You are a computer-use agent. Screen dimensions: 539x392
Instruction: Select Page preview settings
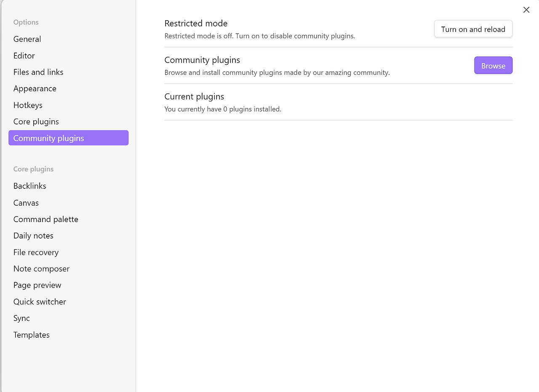(37, 285)
